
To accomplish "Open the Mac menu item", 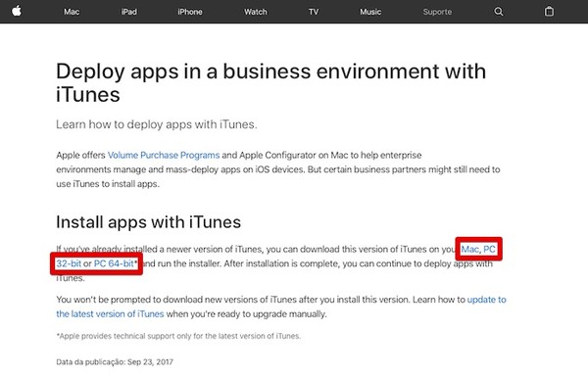I will point(72,12).
